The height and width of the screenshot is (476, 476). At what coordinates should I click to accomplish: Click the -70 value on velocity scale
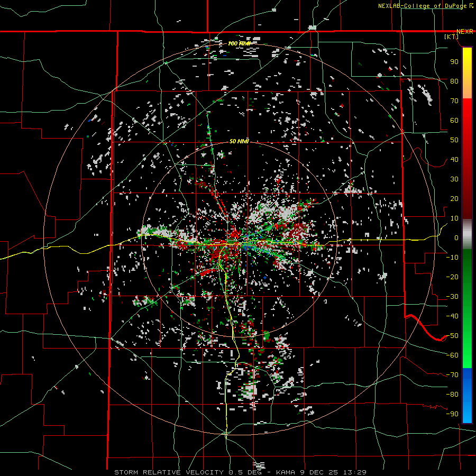(452, 375)
